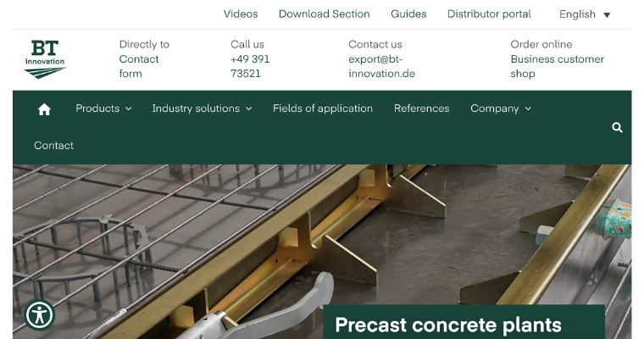Click the export email address link

(381, 66)
